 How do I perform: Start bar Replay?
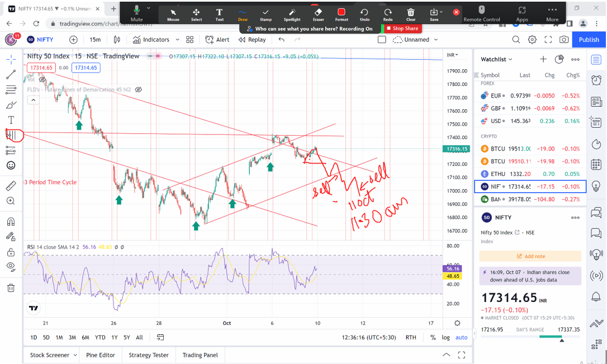pos(252,40)
